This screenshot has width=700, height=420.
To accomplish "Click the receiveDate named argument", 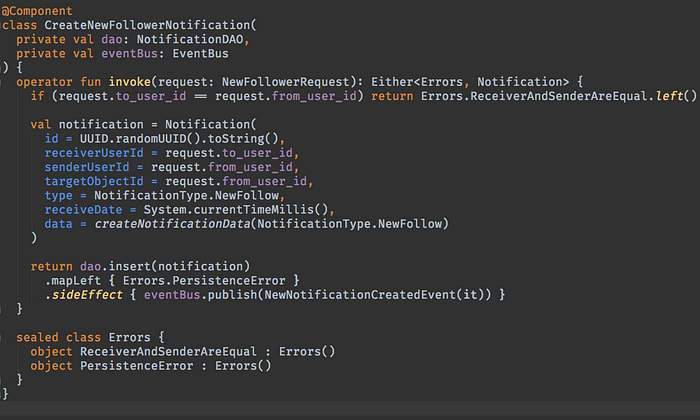I will tap(83, 210).
